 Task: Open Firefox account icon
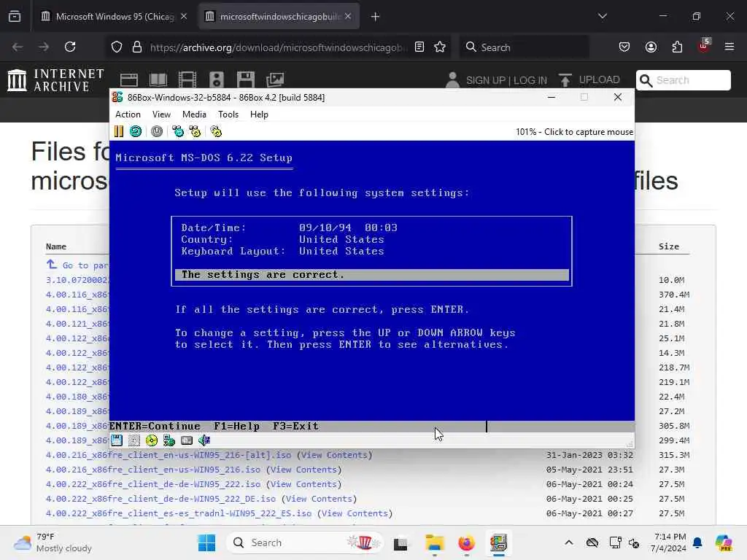point(651,47)
